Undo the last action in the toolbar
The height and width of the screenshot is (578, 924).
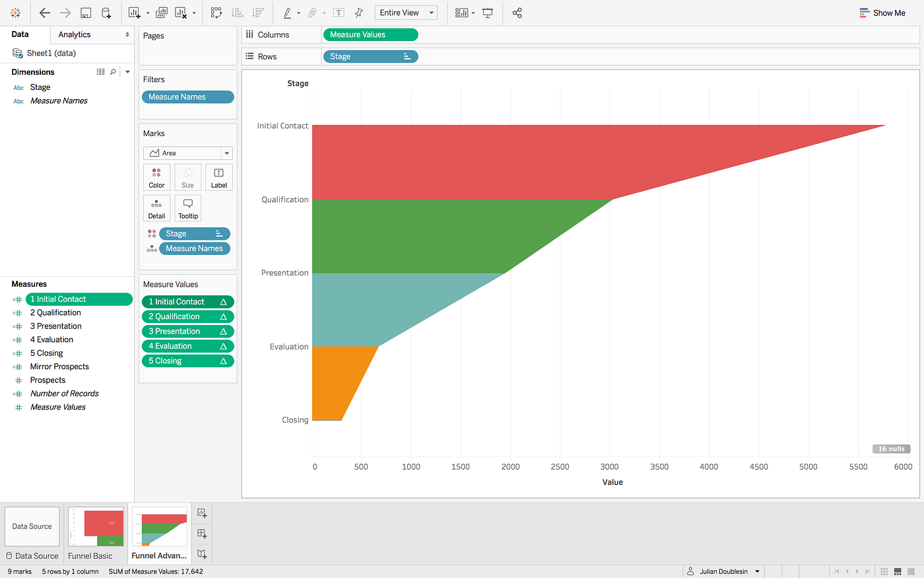pyautogui.click(x=44, y=12)
